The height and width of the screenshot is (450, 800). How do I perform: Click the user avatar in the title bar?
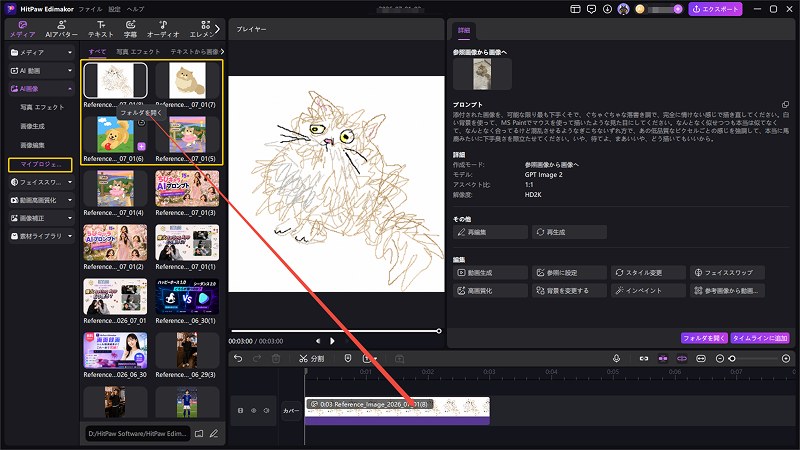click(x=623, y=9)
